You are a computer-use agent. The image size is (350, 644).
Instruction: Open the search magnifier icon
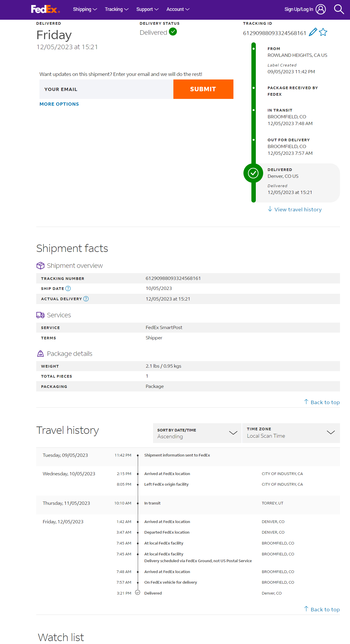(339, 9)
